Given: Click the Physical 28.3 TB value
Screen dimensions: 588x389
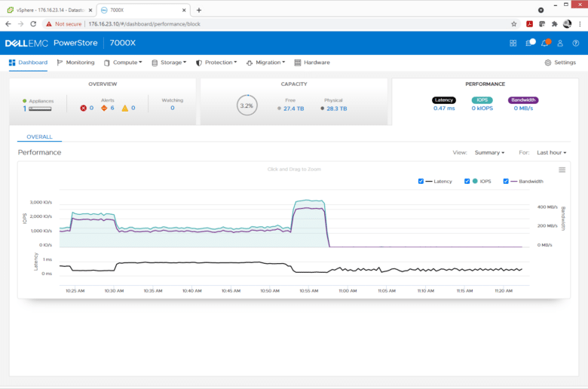Looking at the screenshot, I should click(337, 109).
